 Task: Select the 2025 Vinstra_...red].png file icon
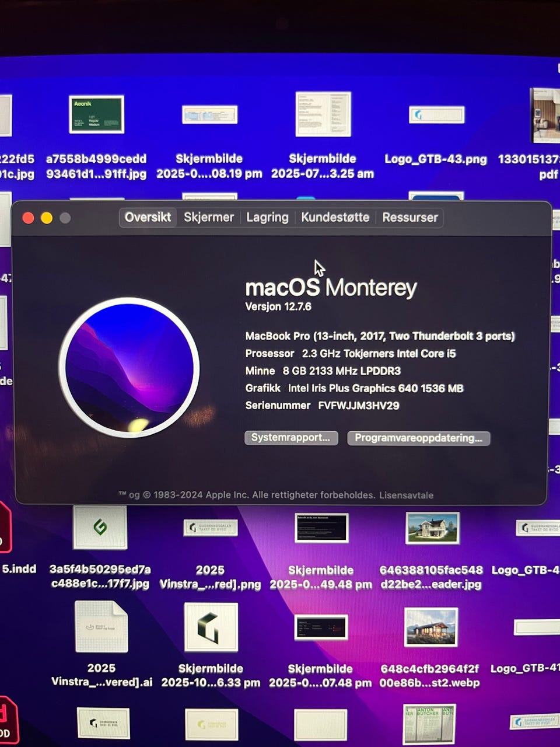(211, 528)
